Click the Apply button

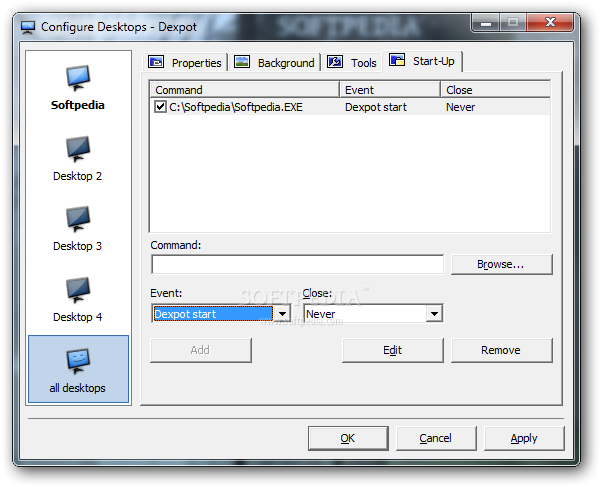[x=524, y=438]
